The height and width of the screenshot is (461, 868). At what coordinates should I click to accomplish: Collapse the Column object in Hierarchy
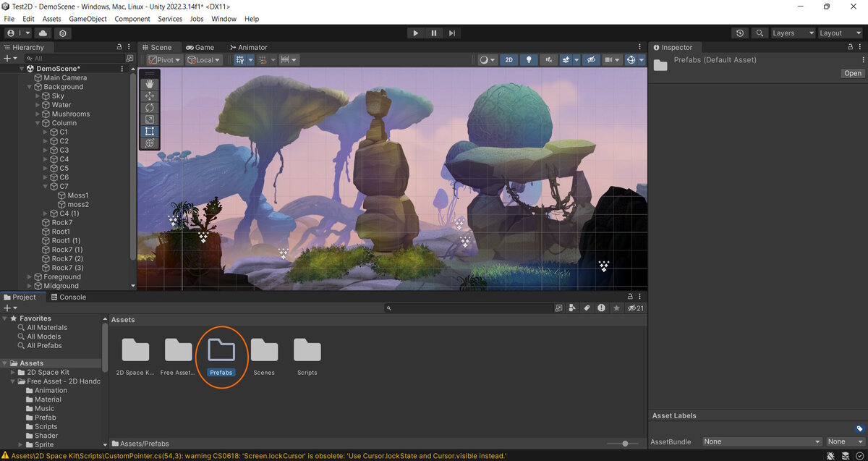click(x=38, y=123)
